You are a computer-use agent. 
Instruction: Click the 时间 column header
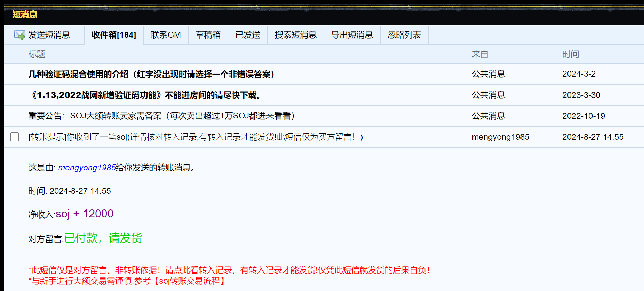(570, 54)
